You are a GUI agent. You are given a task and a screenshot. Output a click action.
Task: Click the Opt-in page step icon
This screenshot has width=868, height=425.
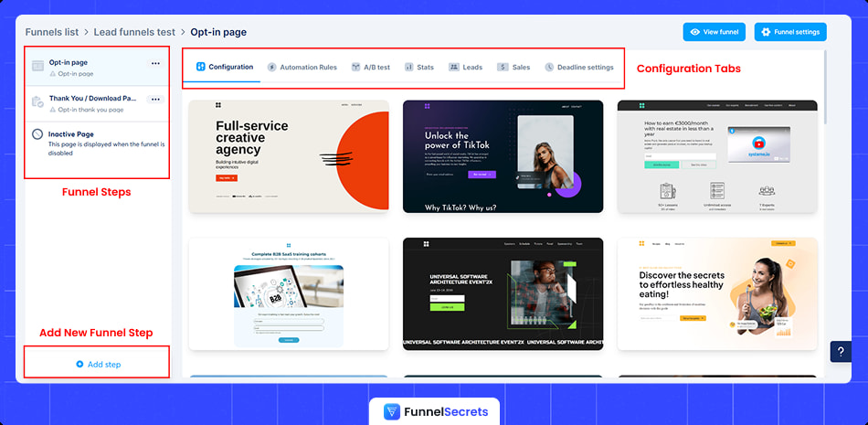click(x=37, y=66)
